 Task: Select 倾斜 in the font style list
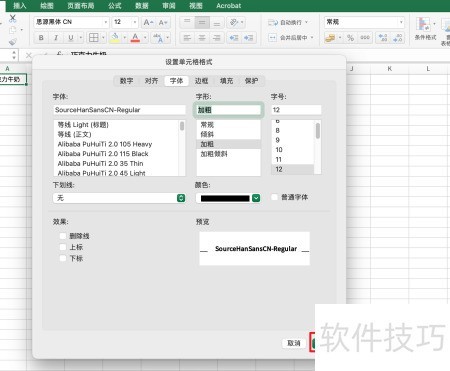(229, 134)
